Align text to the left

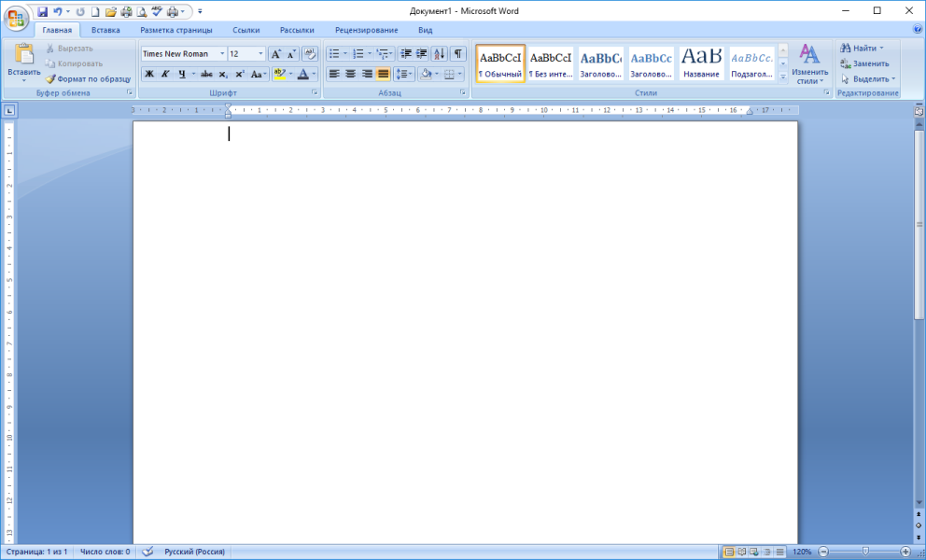tap(334, 74)
